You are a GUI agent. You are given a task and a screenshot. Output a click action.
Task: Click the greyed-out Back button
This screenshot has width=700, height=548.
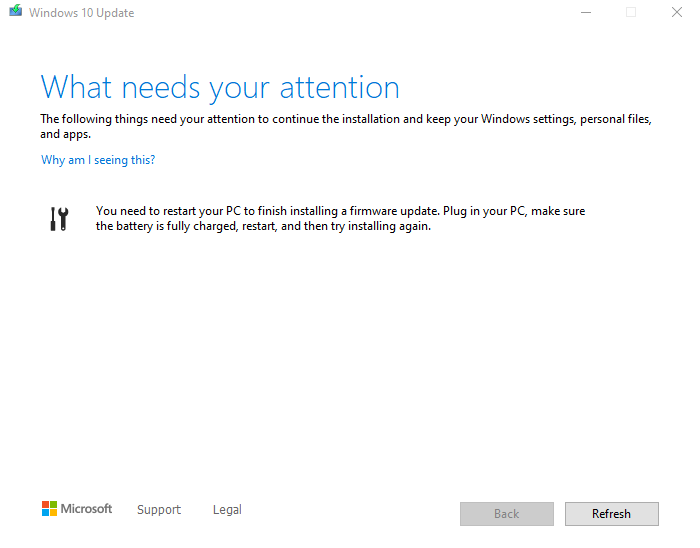(507, 514)
